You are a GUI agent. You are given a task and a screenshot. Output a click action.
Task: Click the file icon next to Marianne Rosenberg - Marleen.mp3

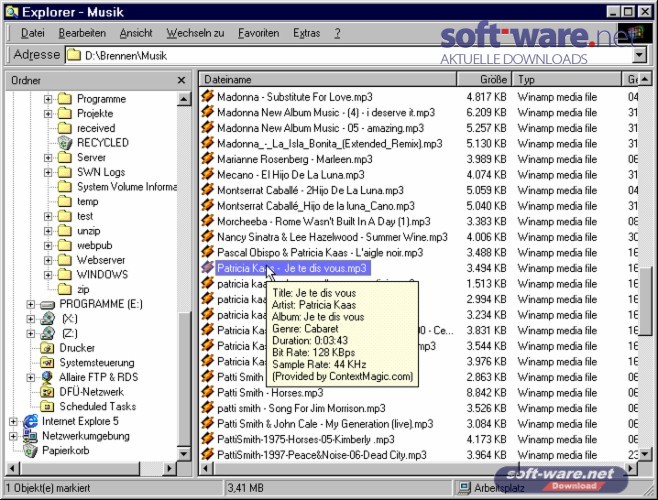point(207,159)
